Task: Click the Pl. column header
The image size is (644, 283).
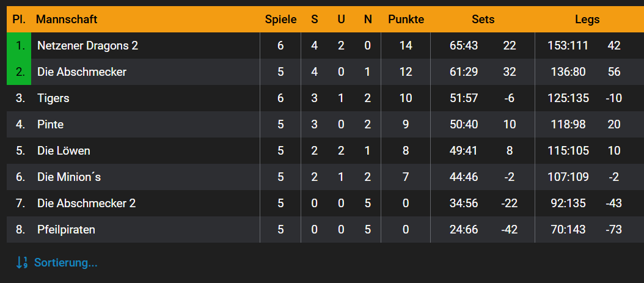Action: pyautogui.click(x=19, y=20)
